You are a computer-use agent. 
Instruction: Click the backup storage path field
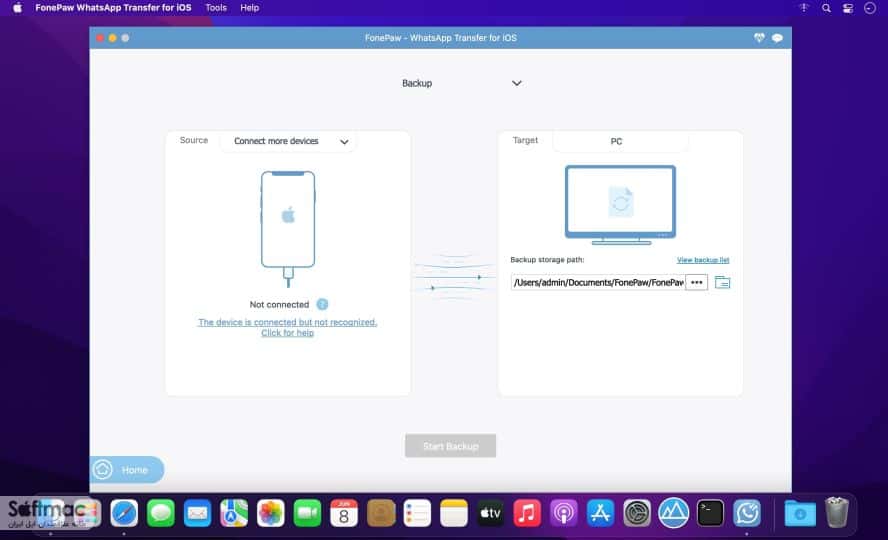pos(598,282)
